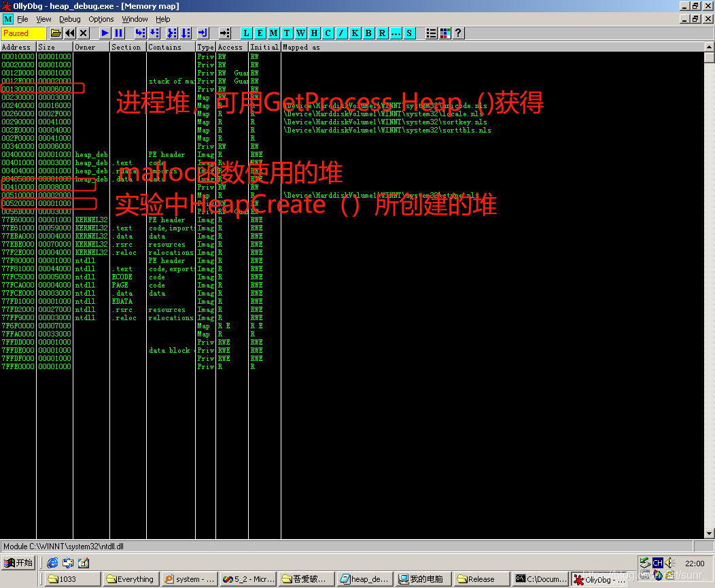The height and width of the screenshot is (588, 715).
Task: Open the Window menu
Action: click(135, 19)
